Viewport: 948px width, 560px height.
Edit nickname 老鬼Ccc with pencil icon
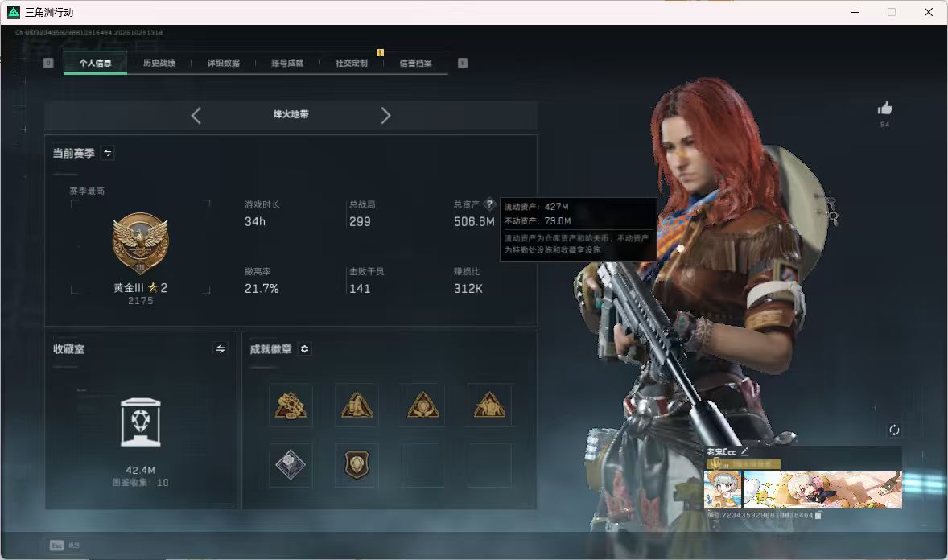point(745,451)
